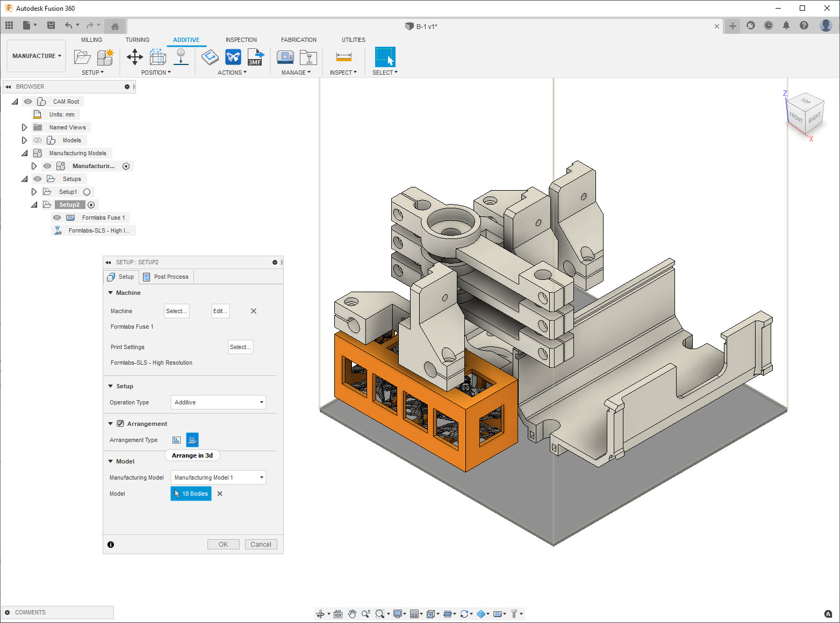Open the Operation Type dropdown
This screenshot has height=623, width=840.
218,402
